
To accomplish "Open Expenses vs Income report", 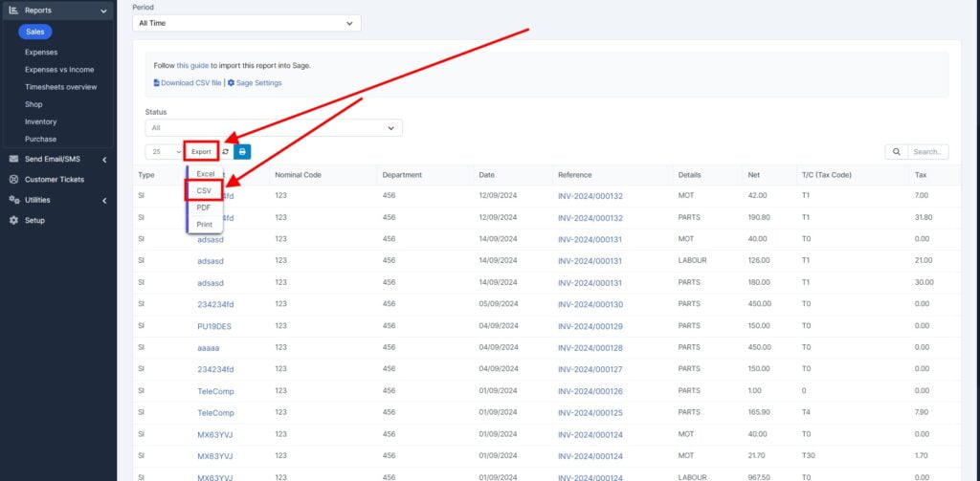I will pos(59,70).
